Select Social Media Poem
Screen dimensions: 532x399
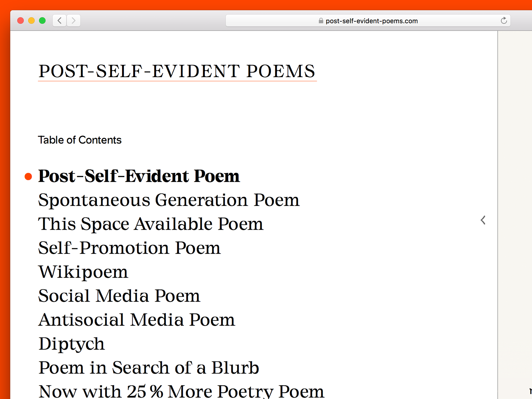(119, 296)
